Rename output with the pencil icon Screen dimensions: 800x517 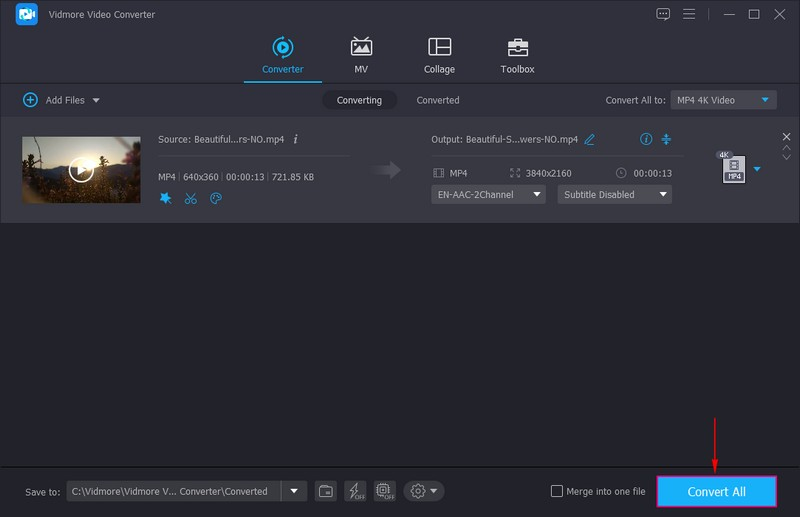590,139
